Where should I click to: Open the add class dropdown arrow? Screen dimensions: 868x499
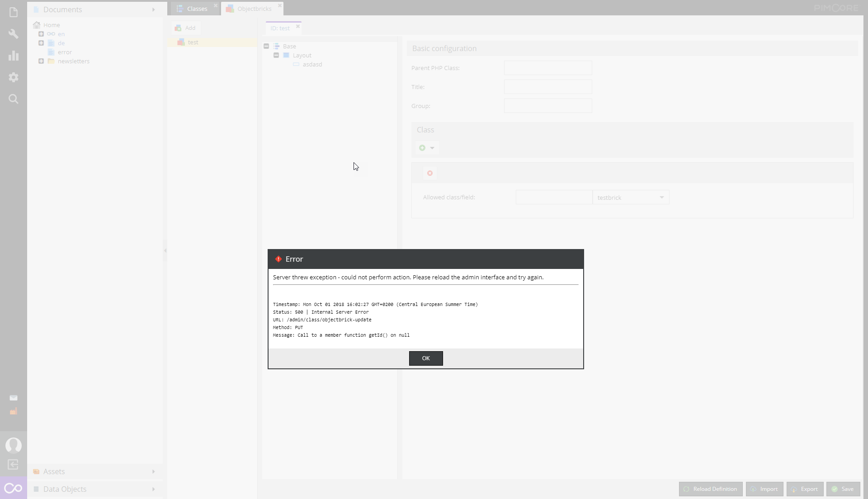pos(432,148)
